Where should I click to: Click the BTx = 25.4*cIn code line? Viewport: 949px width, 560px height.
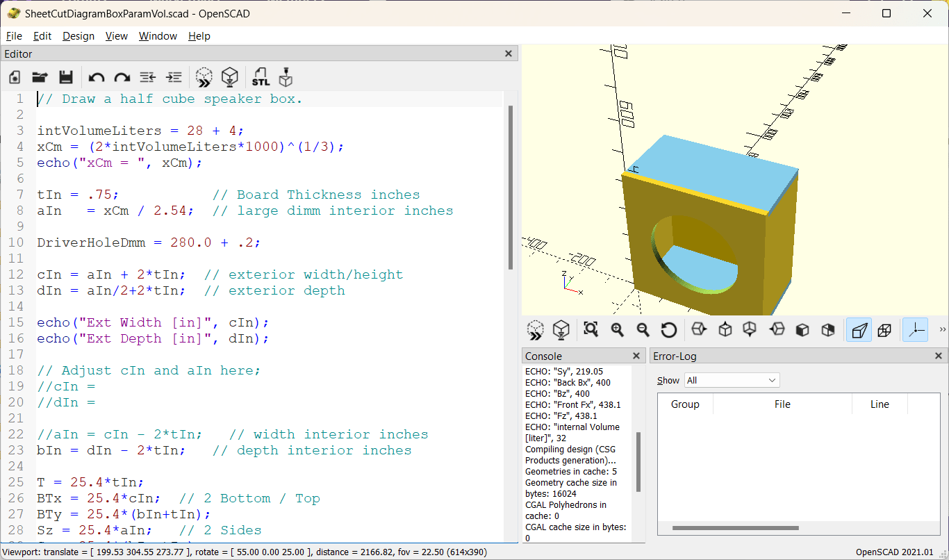pos(99,498)
